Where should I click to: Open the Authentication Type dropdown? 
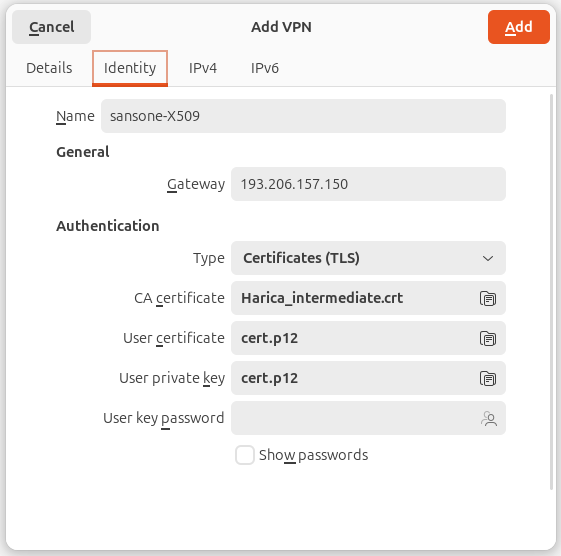point(368,258)
